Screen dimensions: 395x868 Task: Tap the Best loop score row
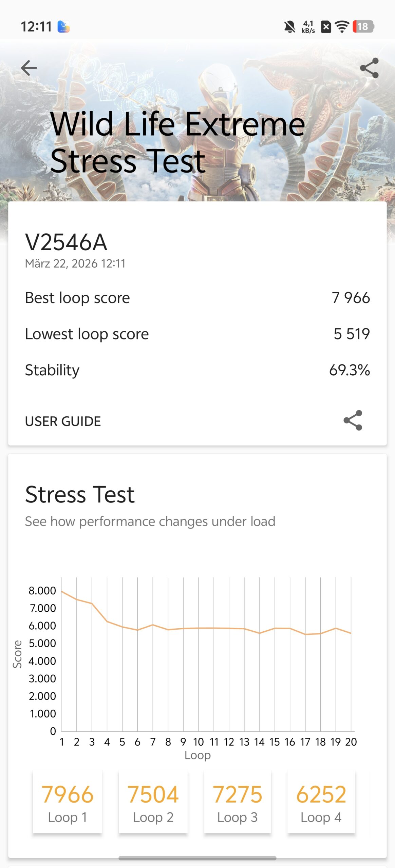pos(197,298)
